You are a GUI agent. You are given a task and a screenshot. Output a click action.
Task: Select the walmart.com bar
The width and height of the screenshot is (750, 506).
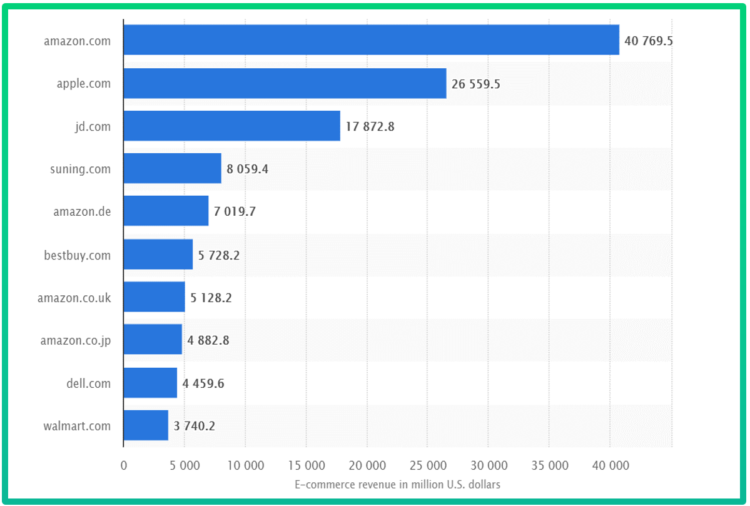pyautogui.click(x=146, y=426)
